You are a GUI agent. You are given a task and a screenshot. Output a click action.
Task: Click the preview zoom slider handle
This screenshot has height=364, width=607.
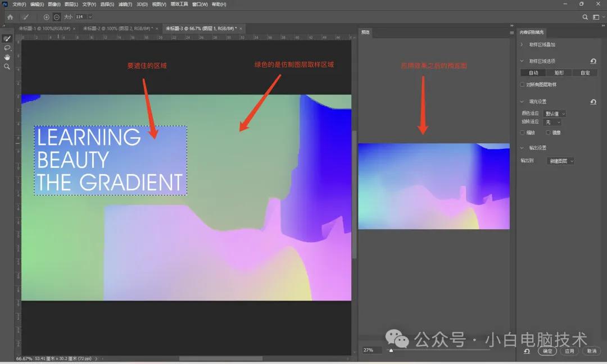tap(391, 351)
